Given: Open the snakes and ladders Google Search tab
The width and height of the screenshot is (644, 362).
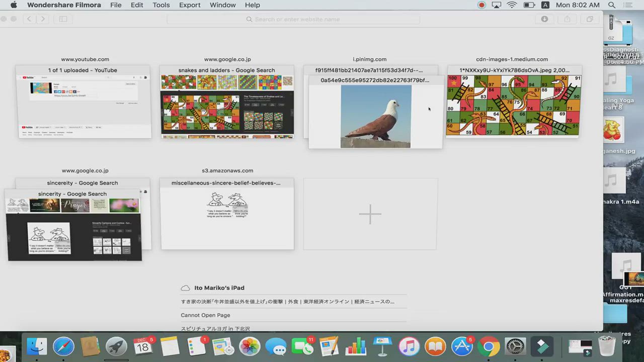Looking at the screenshot, I should tap(227, 106).
